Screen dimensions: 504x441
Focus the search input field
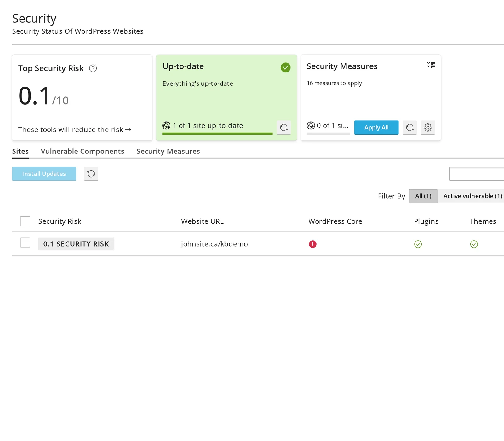click(476, 174)
